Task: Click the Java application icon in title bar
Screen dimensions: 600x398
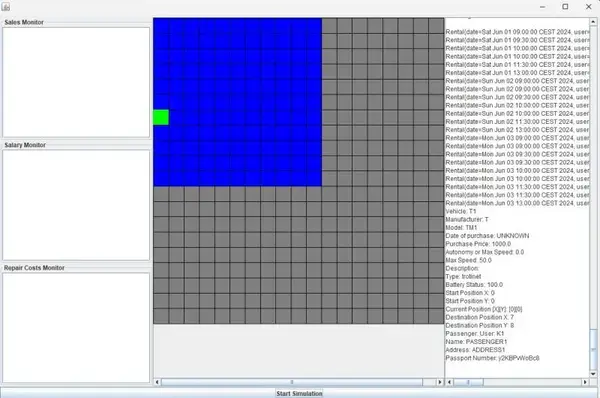Action: tap(6, 7)
